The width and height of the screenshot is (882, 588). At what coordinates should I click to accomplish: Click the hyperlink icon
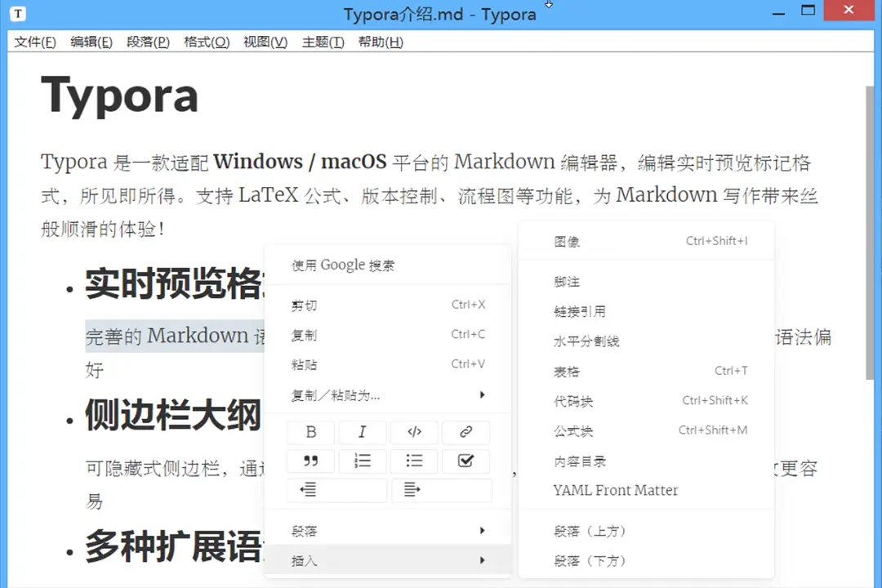465,432
